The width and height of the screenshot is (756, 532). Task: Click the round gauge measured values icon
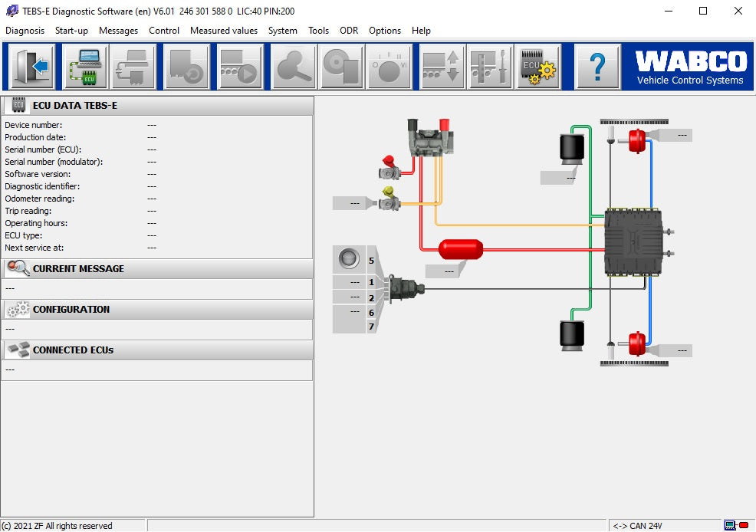coord(390,67)
